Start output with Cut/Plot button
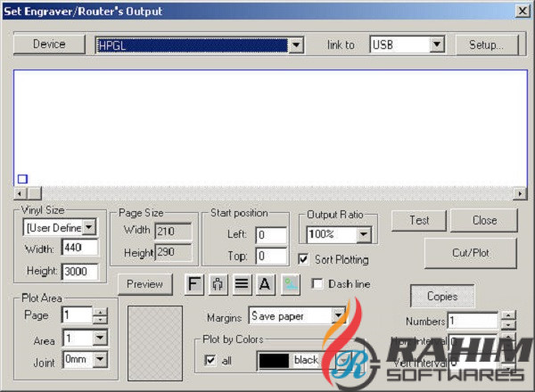 [x=471, y=253]
